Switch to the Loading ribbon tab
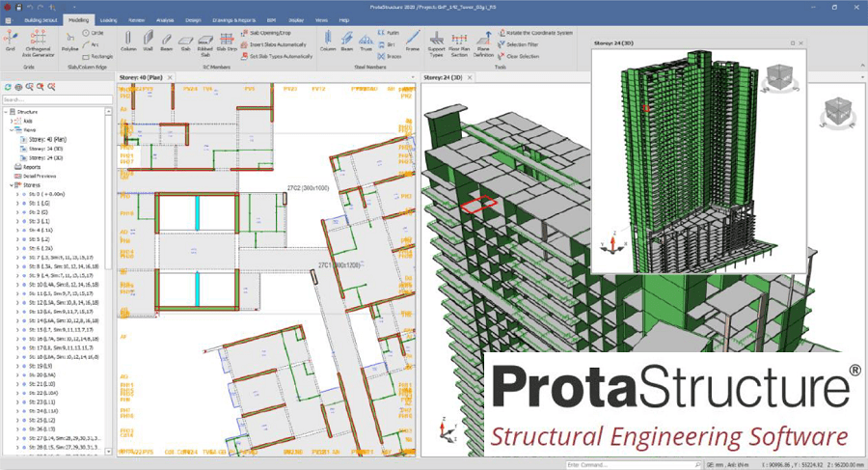The image size is (868, 470). pos(108,20)
